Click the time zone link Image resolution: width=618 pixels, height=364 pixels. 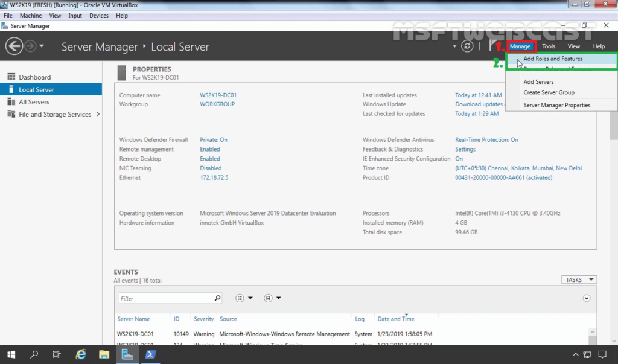tap(518, 168)
